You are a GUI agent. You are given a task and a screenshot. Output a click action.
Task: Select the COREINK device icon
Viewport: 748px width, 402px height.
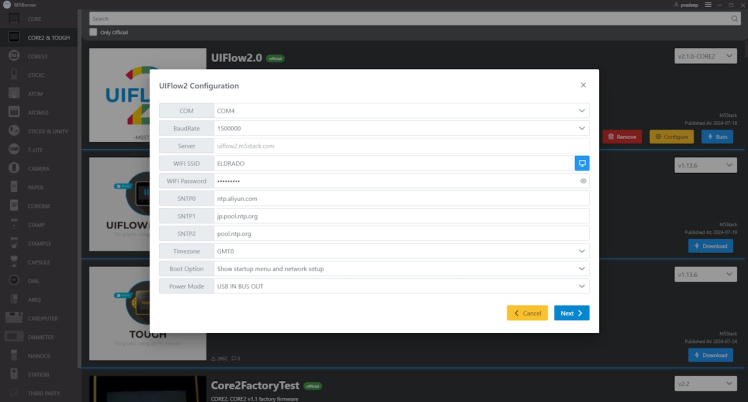(x=14, y=206)
